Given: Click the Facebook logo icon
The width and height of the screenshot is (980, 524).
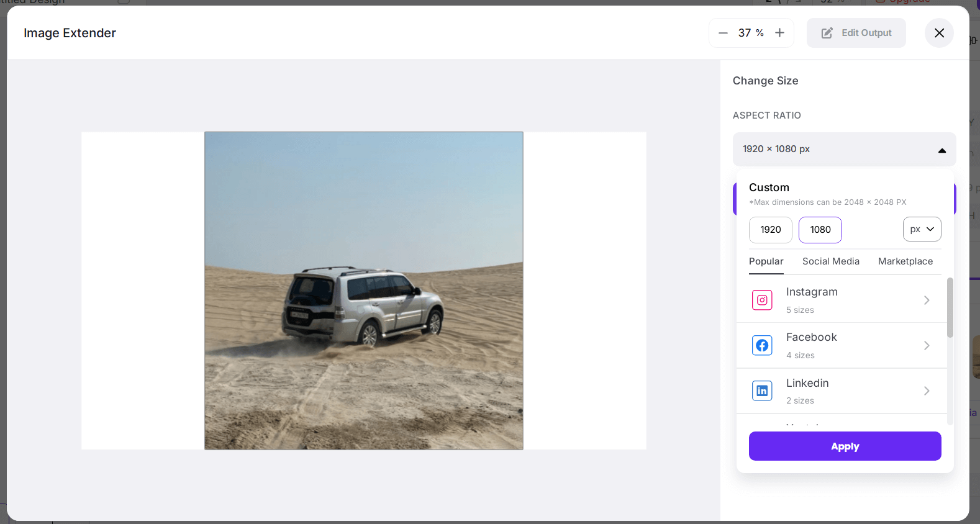Looking at the screenshot, I should [762, 345].
